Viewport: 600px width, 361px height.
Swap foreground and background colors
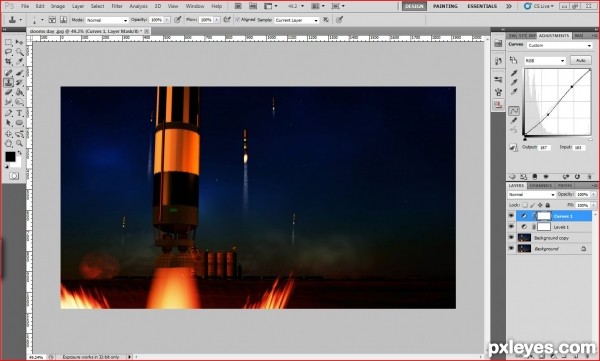tap(20, 153)
